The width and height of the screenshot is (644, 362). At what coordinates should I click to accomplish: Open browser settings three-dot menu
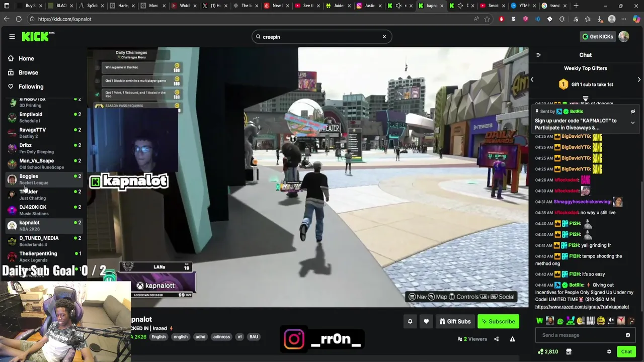coord(624,19)
